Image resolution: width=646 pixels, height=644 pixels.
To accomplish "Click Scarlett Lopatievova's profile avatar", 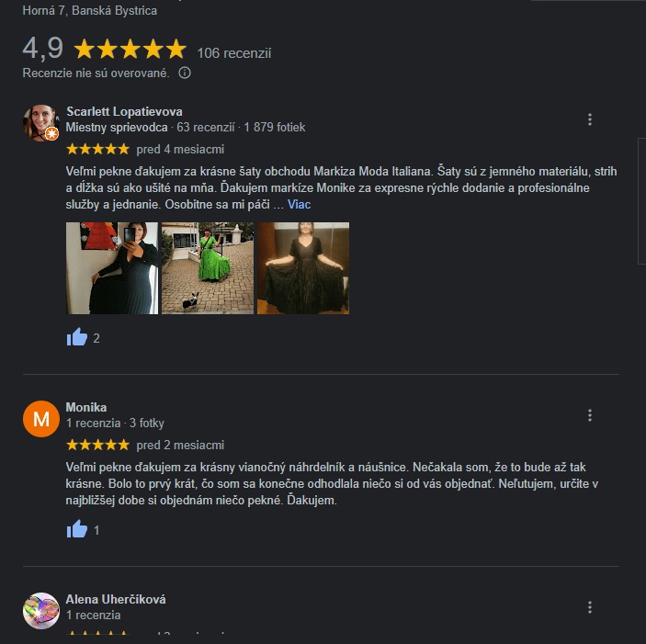I will click(x=40, y=123).
